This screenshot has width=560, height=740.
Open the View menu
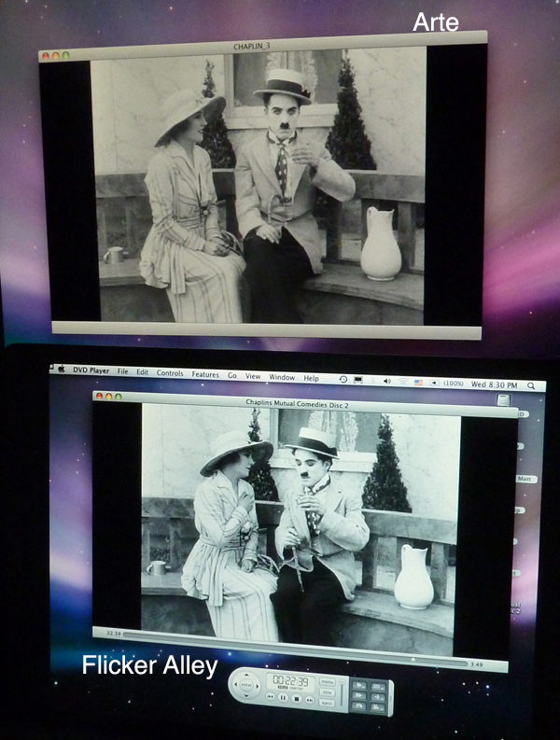pos(253,376)
